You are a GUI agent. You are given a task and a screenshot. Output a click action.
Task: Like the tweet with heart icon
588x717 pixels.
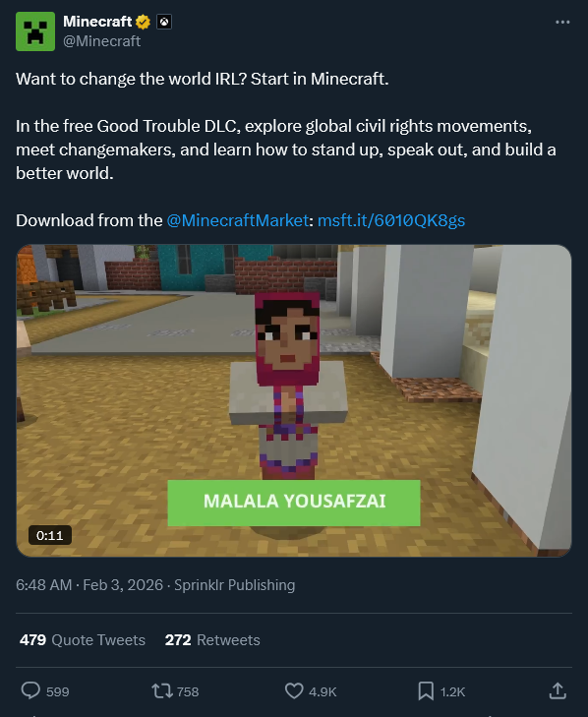point(294,690)
